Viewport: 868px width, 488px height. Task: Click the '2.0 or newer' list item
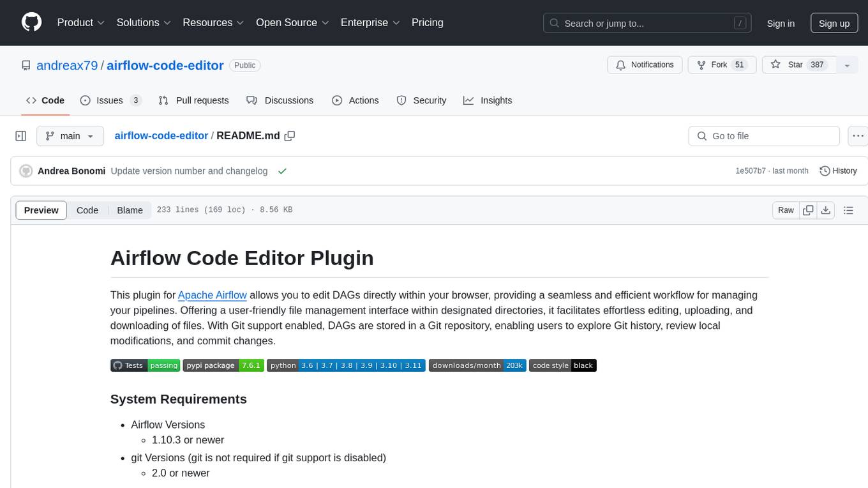(x=181, y=473)
